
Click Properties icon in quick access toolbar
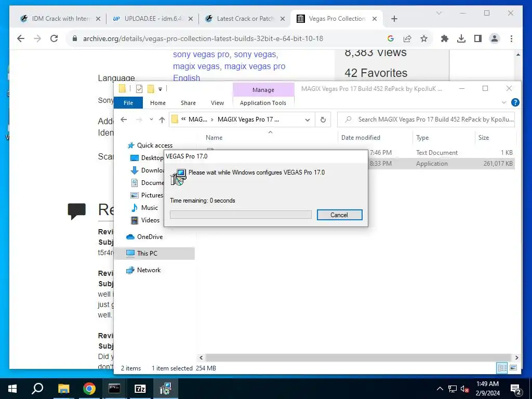(x=139, y=89)
